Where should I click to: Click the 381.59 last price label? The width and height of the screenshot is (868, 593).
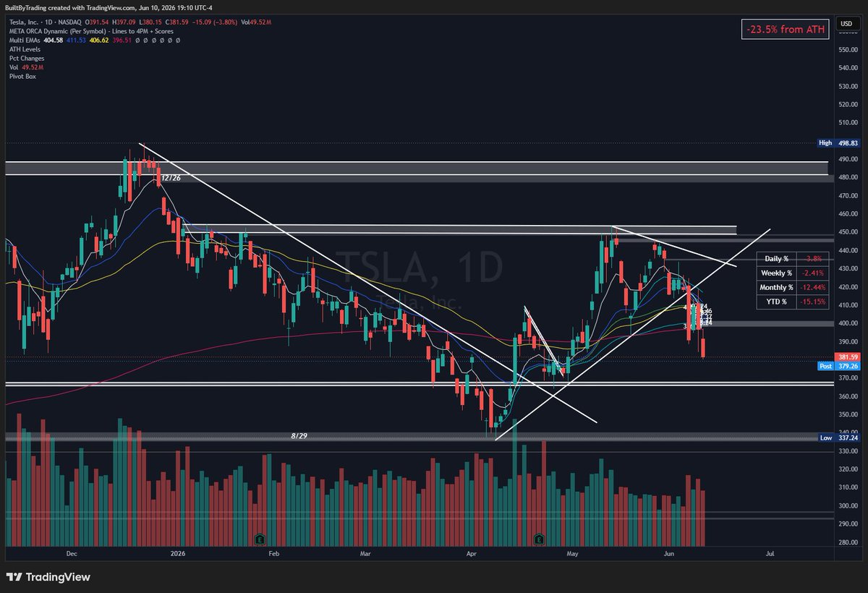click(847, 357)
